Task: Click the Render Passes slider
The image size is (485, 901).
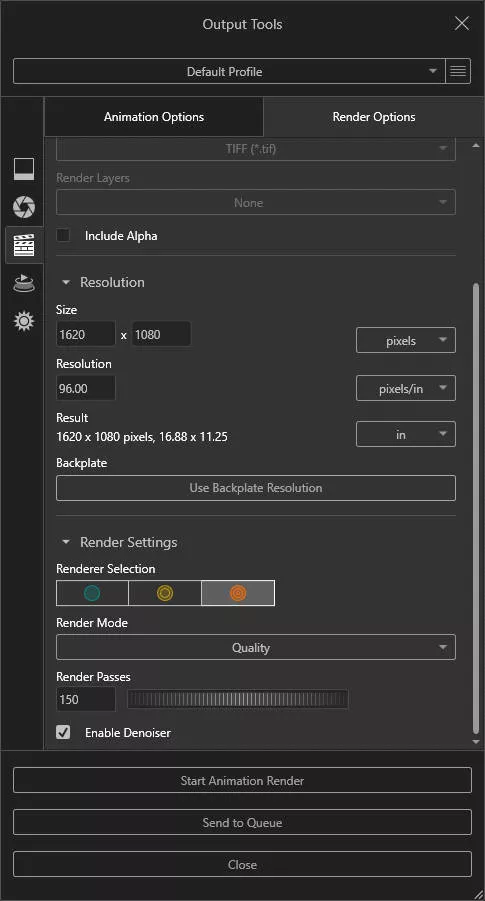Action: point(238,699)
